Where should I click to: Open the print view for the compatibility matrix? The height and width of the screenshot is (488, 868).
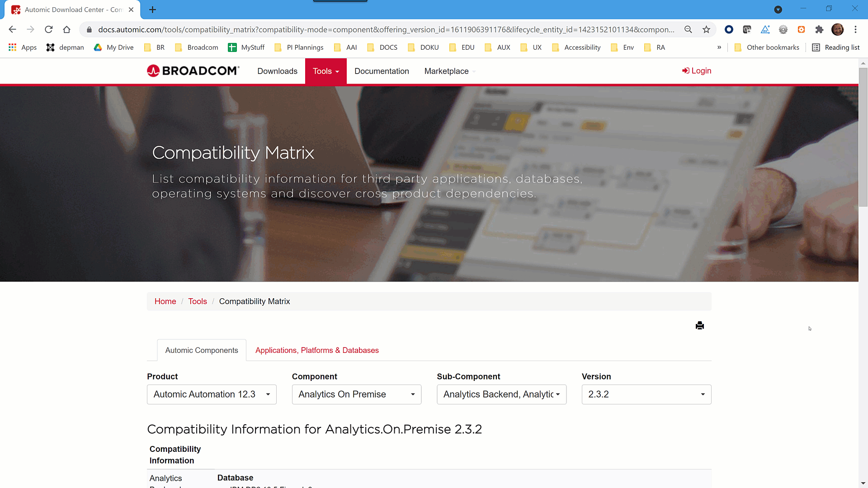click(700, 325)
